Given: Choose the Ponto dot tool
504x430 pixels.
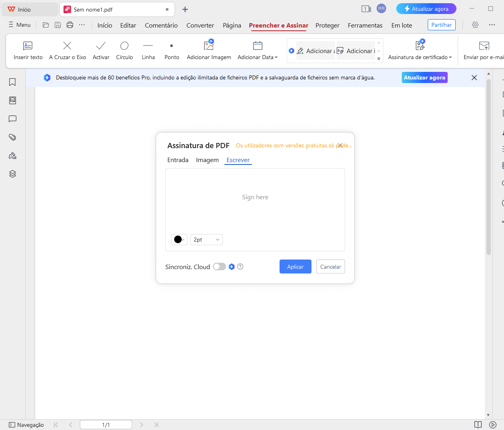Looking at the screenshot, I should pyautogui.click(x=172, y=51).
